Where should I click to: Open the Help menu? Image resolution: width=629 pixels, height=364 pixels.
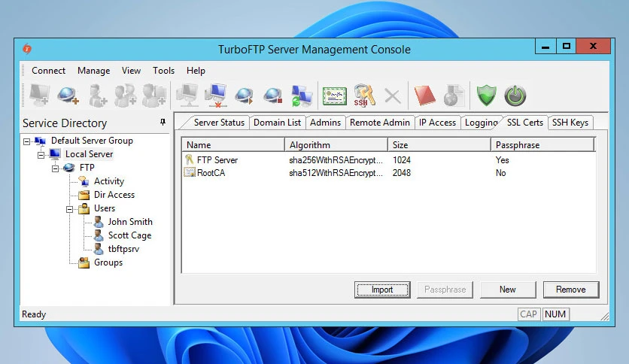(x=196, y=71)
